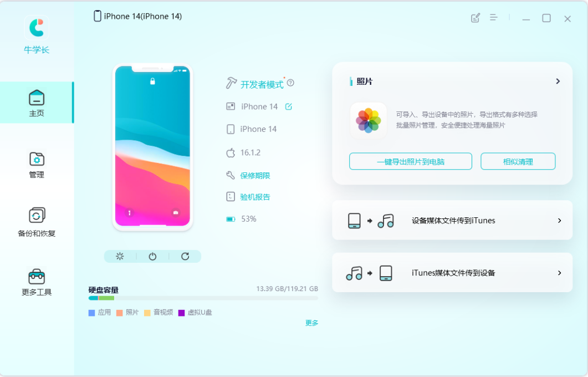Viewport: 588px width, 377px height.
Task: Open 设备媒体文件传到iTunes row
Action: (452, 220)
